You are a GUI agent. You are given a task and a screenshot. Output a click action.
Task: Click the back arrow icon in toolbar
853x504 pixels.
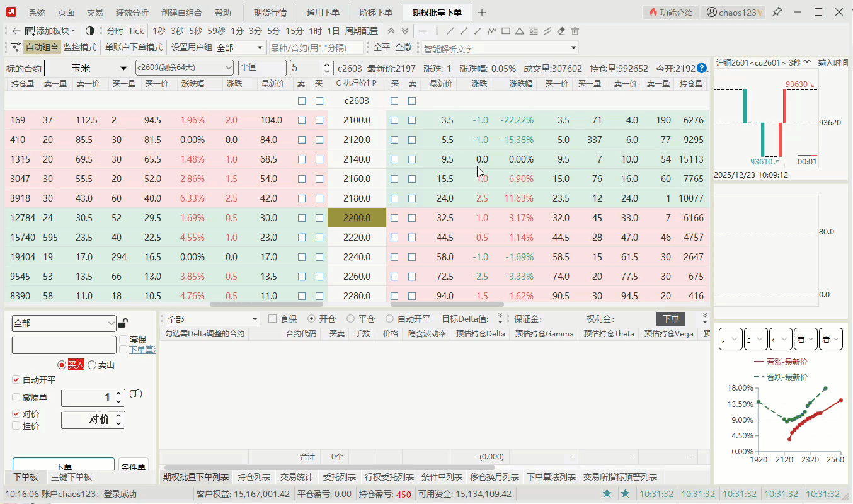tap(16, 31)
